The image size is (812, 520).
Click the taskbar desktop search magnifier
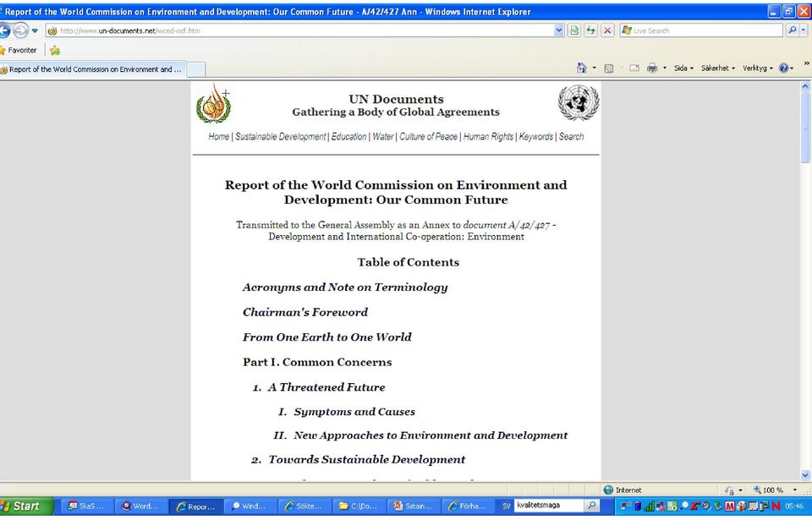point(592,505)
